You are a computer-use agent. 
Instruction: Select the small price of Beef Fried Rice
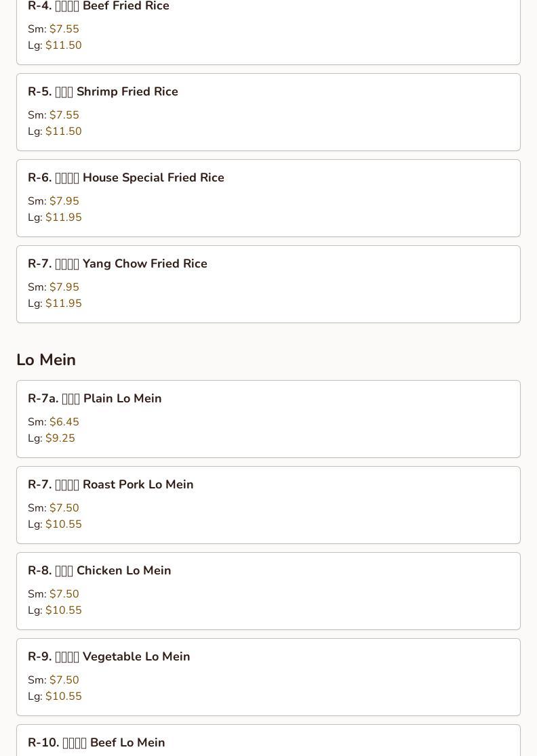(x=64, y=29)
